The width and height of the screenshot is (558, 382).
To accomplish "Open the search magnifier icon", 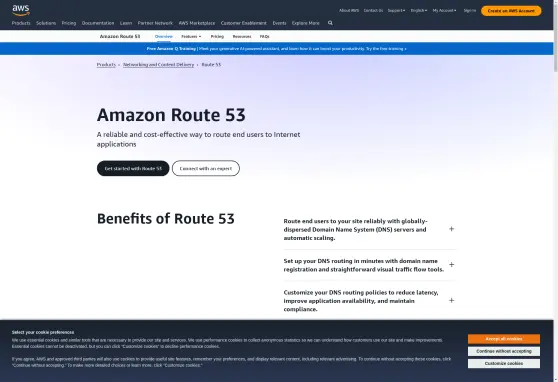I will [330, 23].
